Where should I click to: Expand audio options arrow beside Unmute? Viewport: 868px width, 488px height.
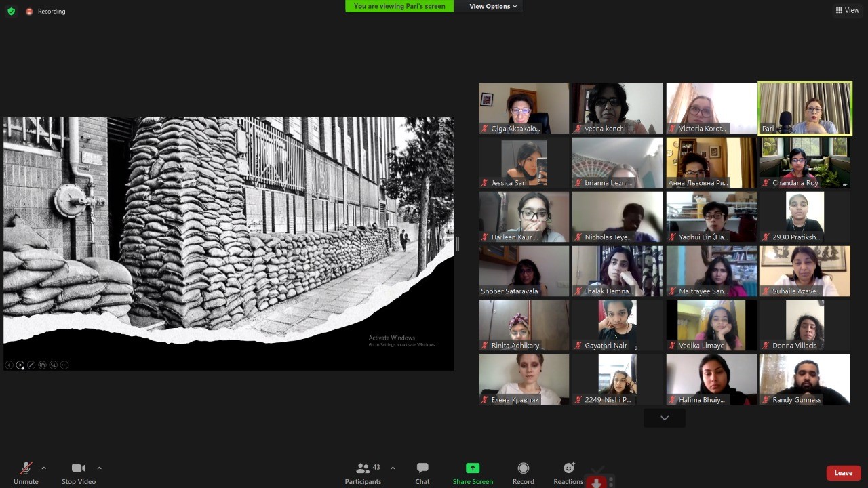[44, 468]
